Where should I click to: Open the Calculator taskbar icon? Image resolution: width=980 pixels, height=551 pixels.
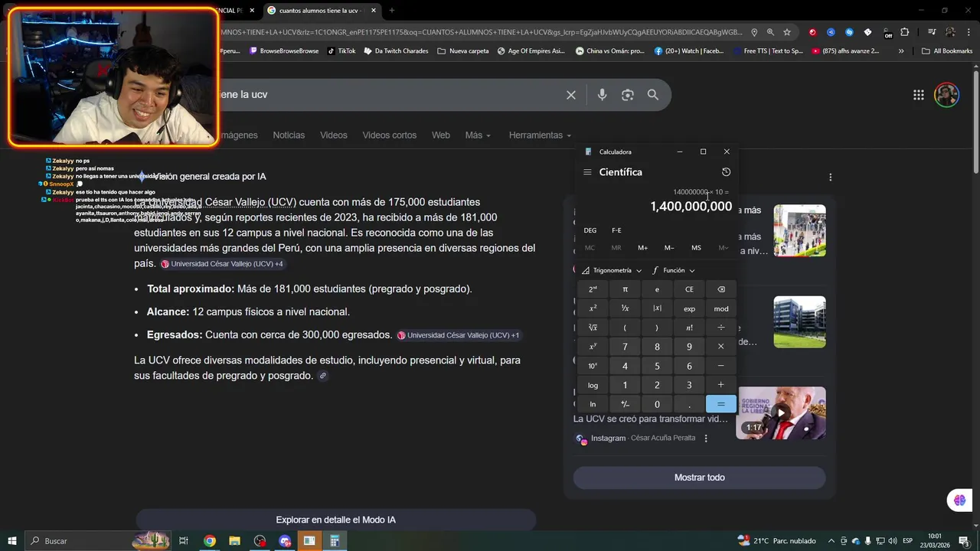pos(335,541)
